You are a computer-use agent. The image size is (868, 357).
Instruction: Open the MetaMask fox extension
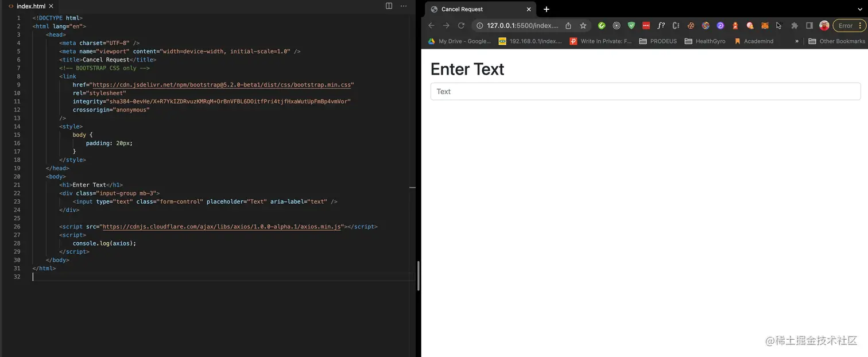(x=765, y=25)
